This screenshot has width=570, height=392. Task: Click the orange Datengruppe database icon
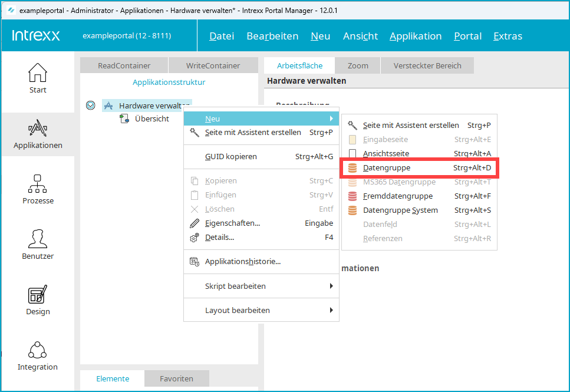pyautogui.click(x=352, y=167)
